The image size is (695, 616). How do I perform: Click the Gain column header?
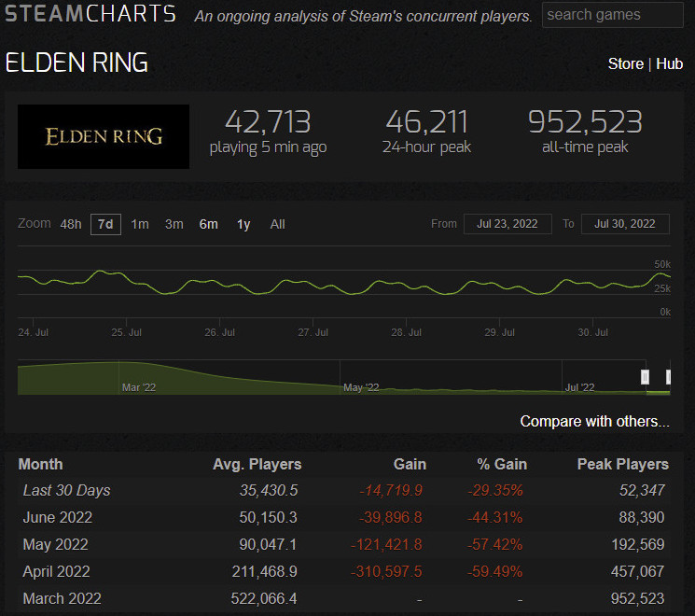point(410,464)
